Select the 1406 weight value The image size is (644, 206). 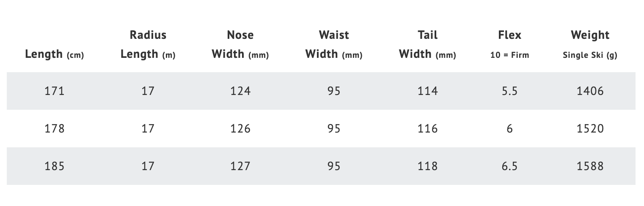click(590, 91)
